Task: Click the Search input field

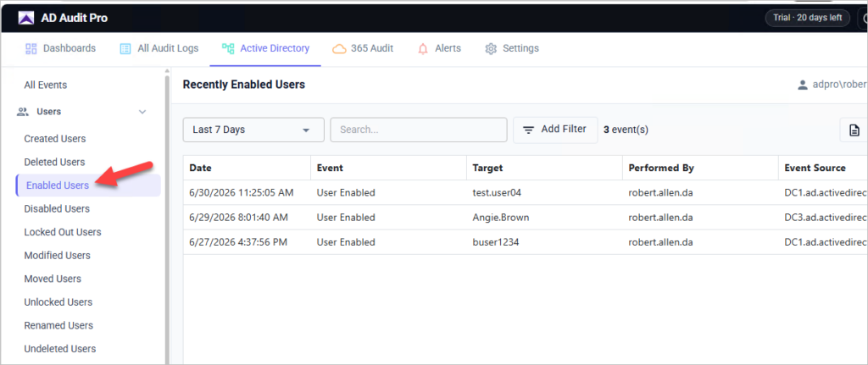Action: [419, 130]
